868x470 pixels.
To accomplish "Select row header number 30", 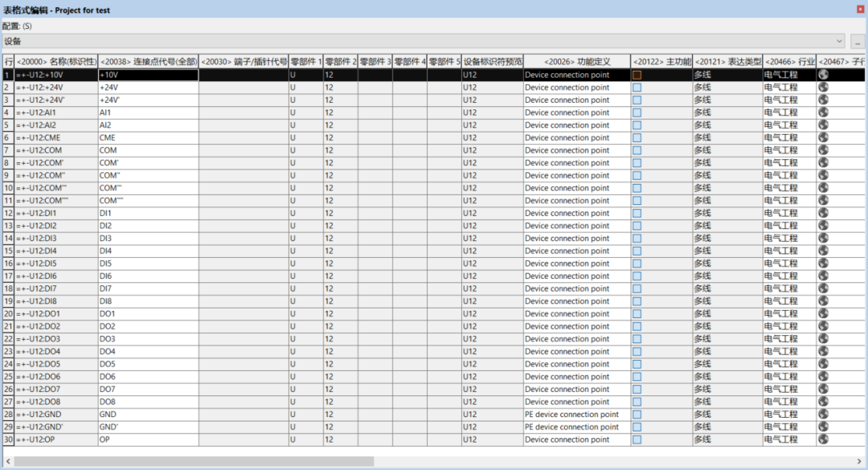I will [x=8, y=439].
